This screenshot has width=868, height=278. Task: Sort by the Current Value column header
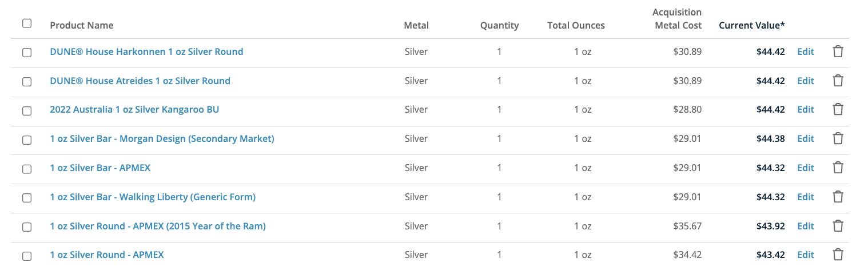pyautogui.click(x=751, y=25)
